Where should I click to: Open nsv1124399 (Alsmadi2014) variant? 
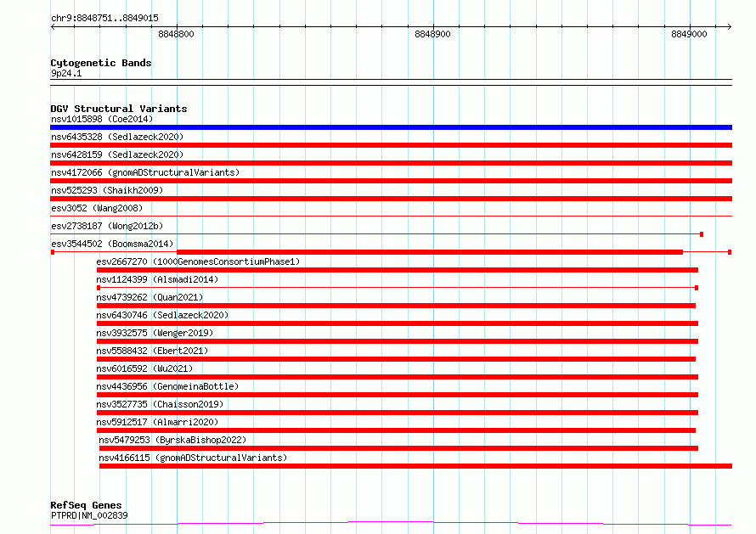point(157,279)
